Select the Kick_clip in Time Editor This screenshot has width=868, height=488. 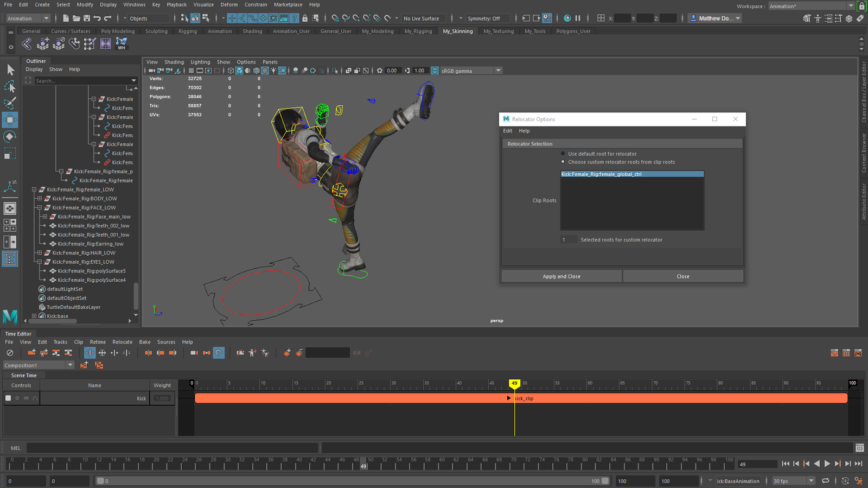pos(521,398)
